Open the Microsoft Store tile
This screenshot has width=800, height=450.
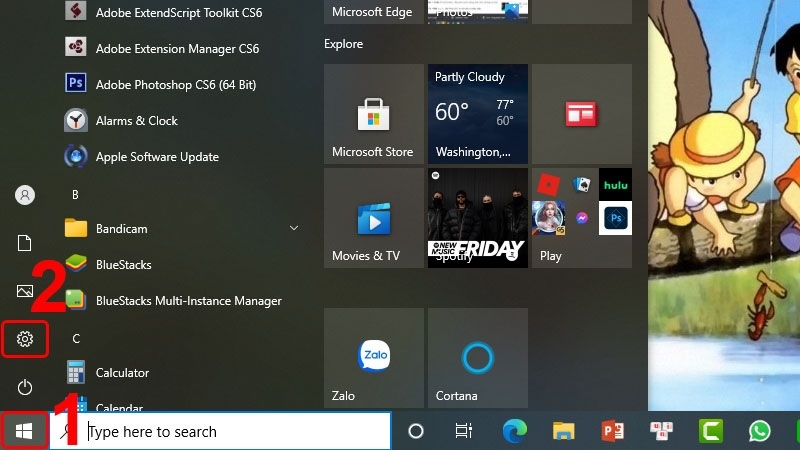(374, 114)
